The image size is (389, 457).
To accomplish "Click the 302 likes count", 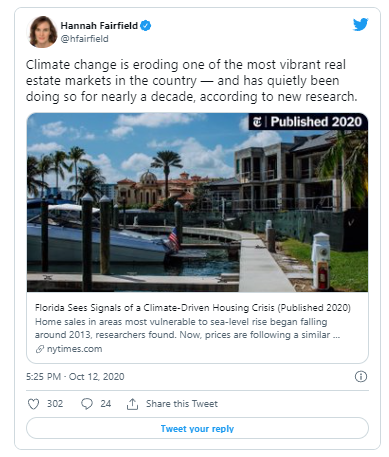I will coord(55,404).
